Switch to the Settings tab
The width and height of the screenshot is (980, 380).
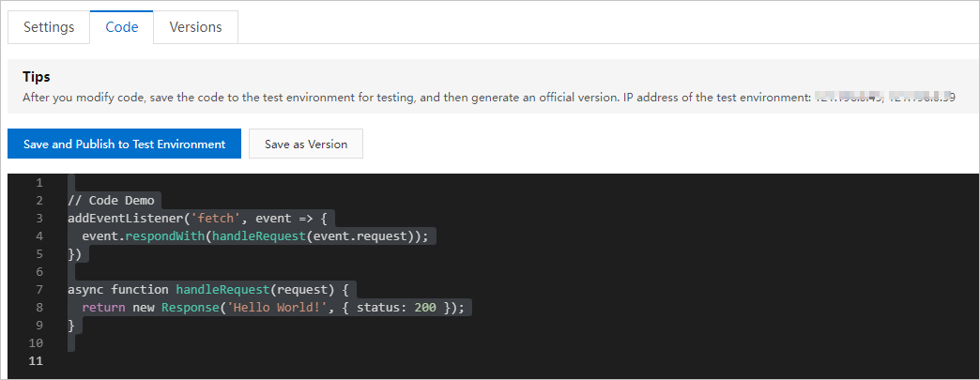point(49,27)
